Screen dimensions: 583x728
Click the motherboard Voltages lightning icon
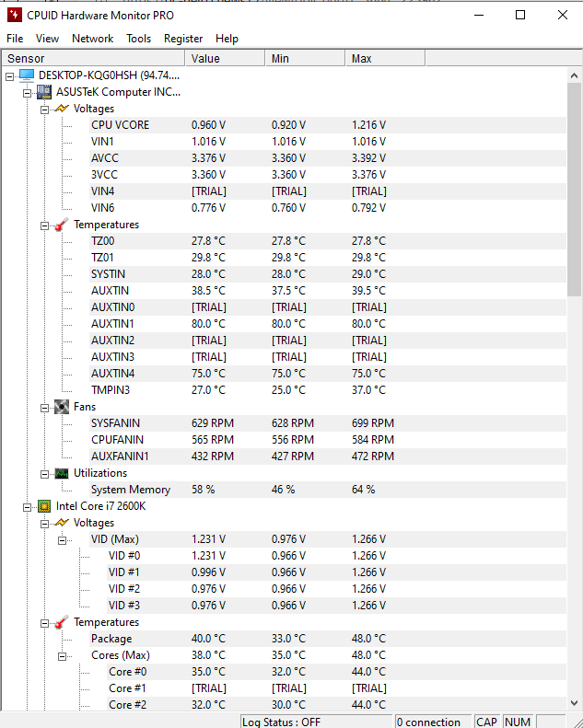pyautogui.click(x=62, y=109)
